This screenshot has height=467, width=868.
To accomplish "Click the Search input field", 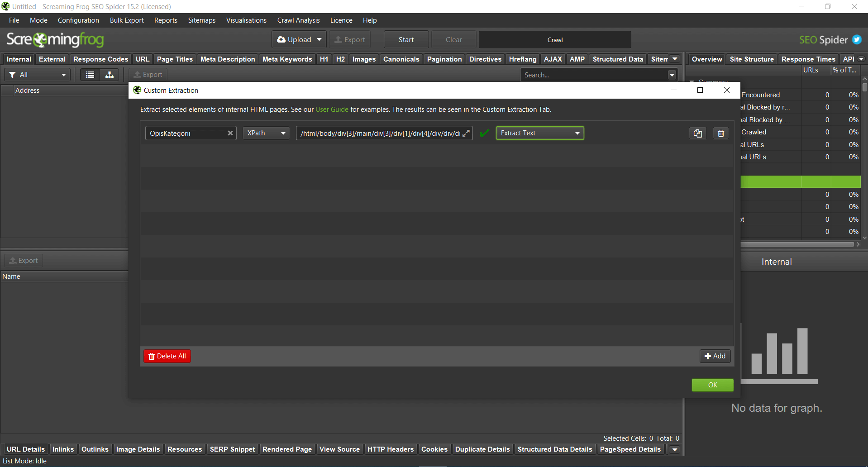I will pyautogui.click(x=594, y=75).
